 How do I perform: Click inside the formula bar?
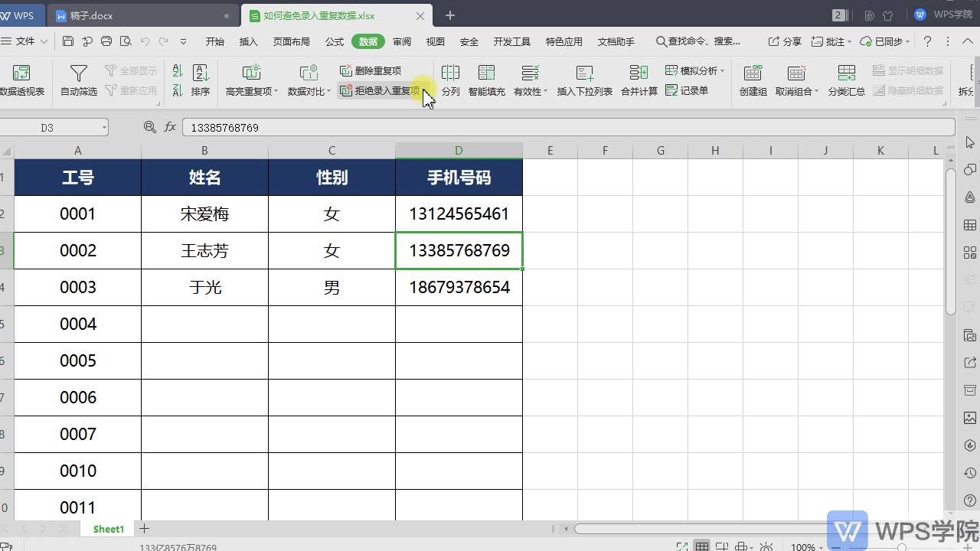coord(459,127)
